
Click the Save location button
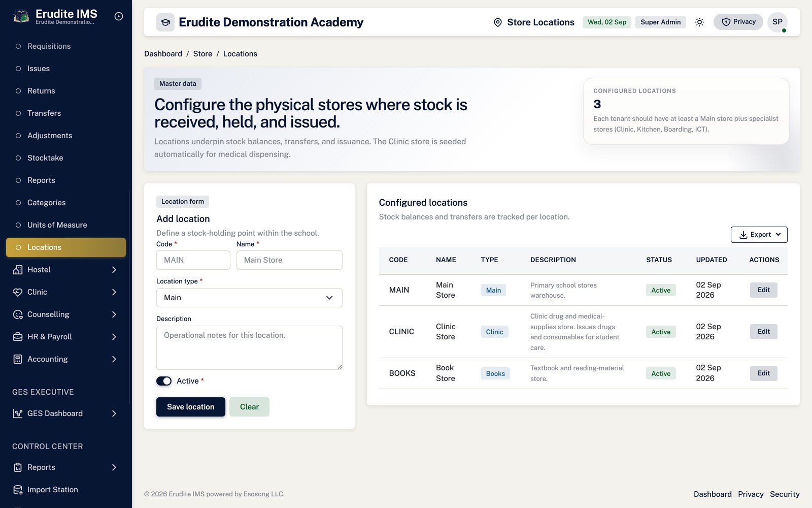click(191, 407)
